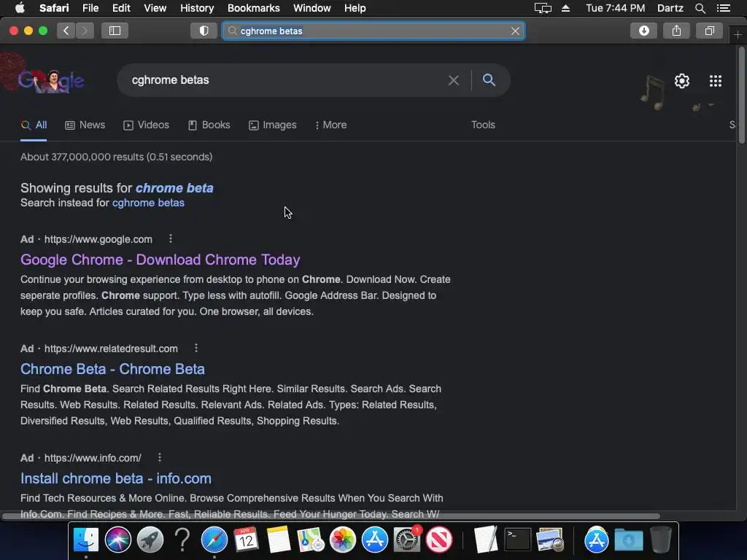Screen dimensions: 747x560
Task: Open the Safari share menu
Action: (x=676, y=31)
